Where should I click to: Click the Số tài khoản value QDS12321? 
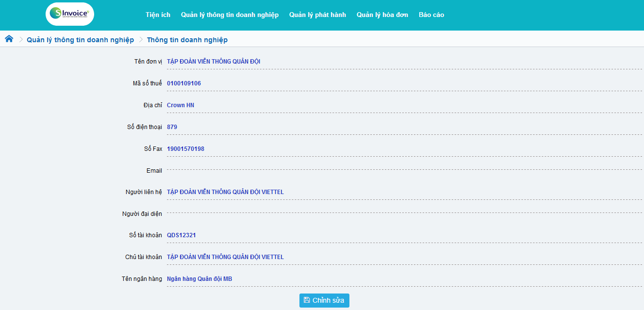click(x=182, y=235)
